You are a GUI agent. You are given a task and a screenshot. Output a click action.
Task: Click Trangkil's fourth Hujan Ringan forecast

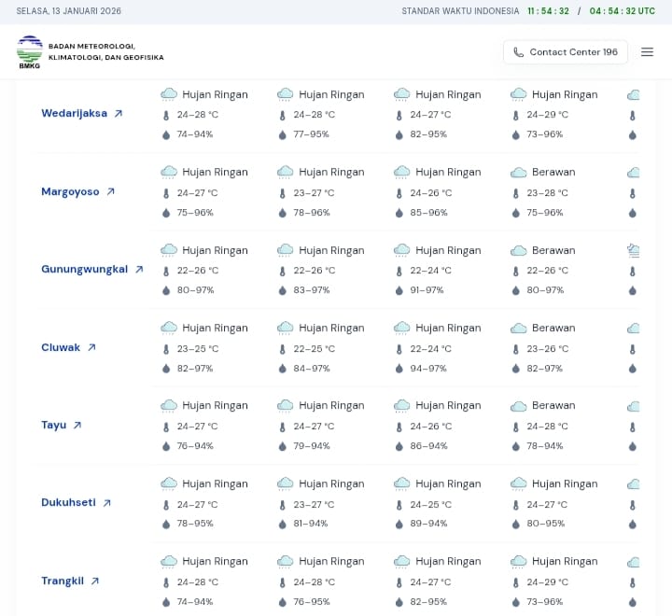[564, 561]
